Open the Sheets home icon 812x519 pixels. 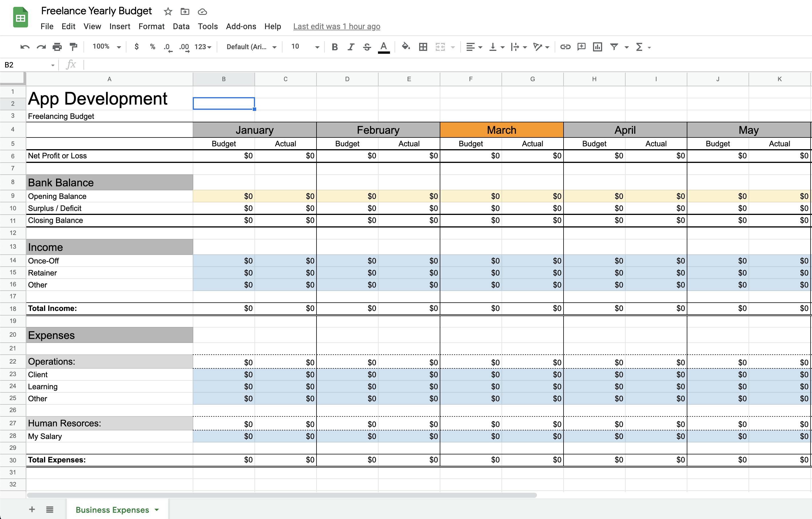coord(21,17)
